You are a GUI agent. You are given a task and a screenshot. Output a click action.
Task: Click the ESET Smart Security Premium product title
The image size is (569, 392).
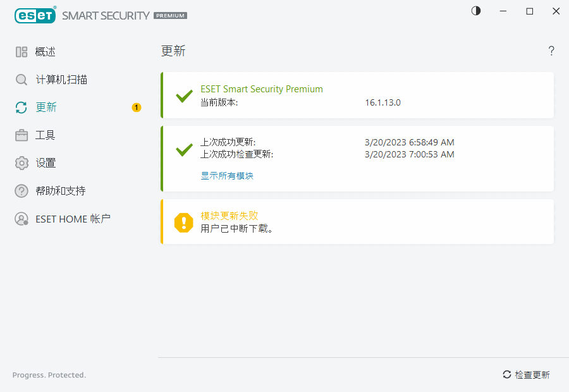(262, 89)
